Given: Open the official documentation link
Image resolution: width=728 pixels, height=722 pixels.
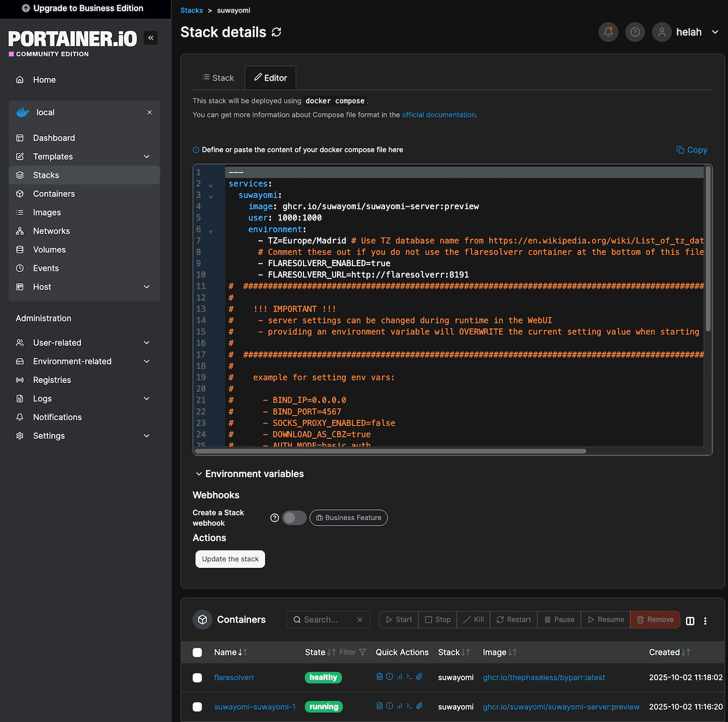Looking at the screenshot, I should pyautogui.click(x=438, y=115).
